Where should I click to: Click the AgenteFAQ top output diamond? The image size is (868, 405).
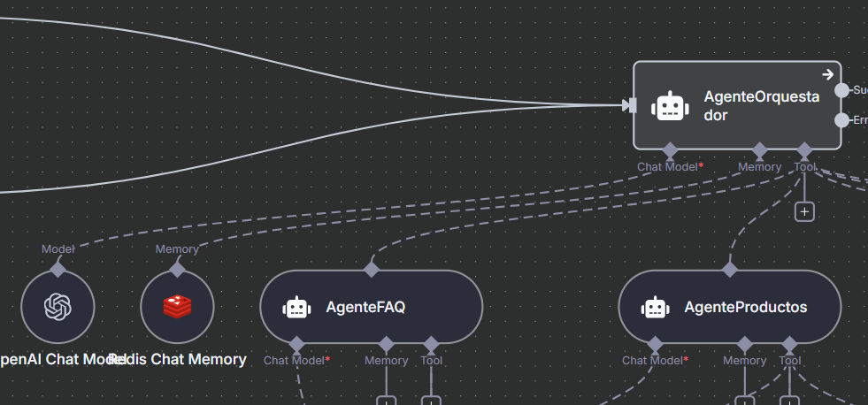pos(372,270)
